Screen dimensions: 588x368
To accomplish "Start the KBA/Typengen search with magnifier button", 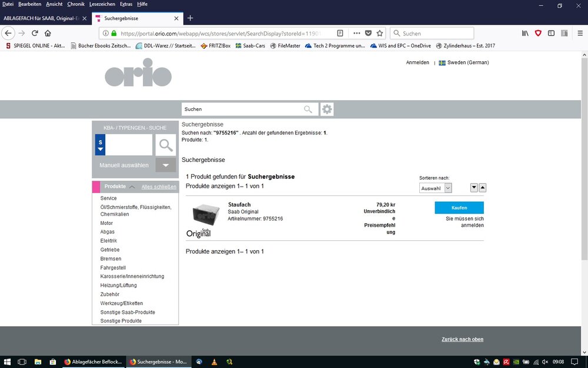I will tap(166, 145).
